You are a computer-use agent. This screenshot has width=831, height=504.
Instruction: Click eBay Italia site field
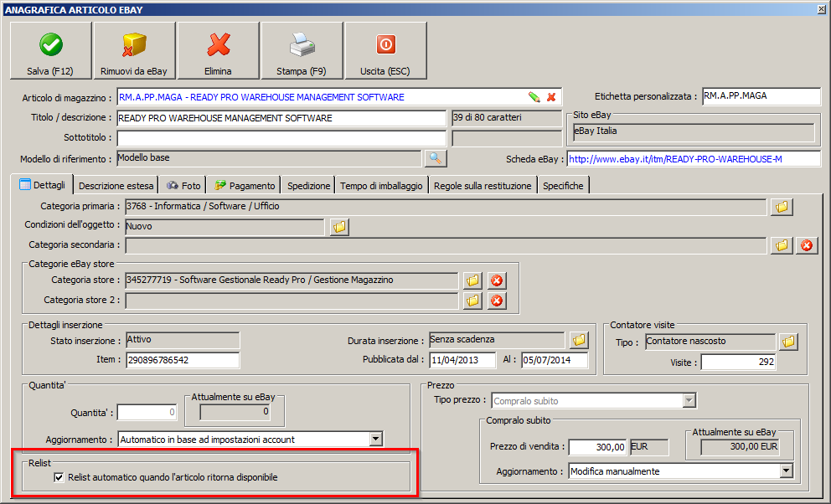point(694,131)
